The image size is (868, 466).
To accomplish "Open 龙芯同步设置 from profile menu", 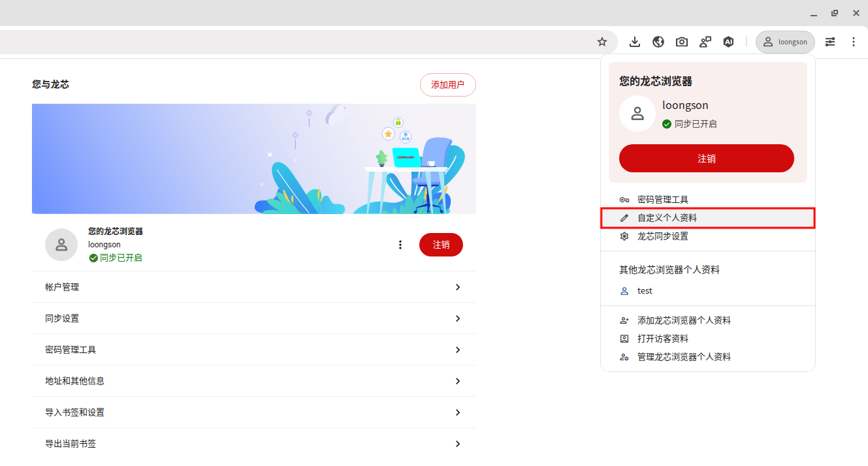I will click(662, 236).
